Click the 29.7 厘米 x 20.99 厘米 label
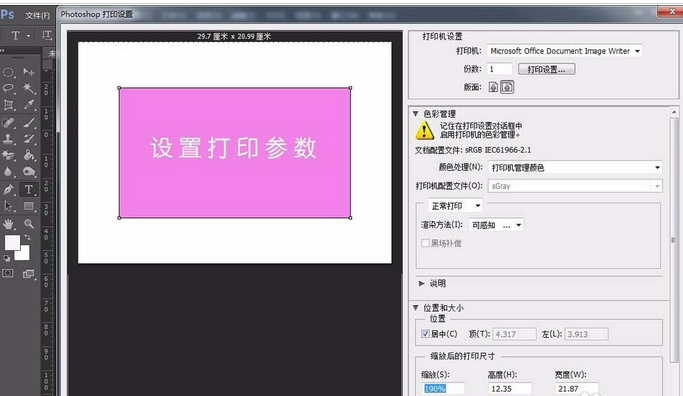Viewport: 683px width, 396px height. click(x=234, y=36)
